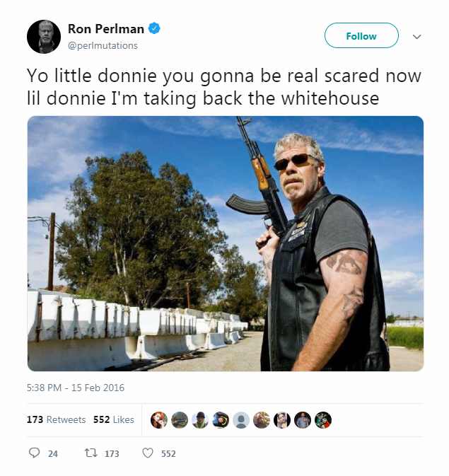Open the default gray silhouette avatar
449x476 pixels.
pos(241,420)
